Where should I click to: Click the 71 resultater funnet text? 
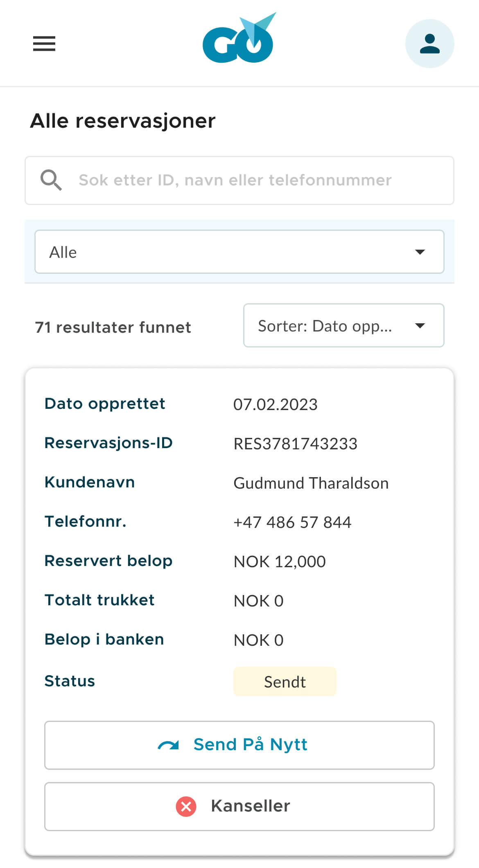point(113,327)
